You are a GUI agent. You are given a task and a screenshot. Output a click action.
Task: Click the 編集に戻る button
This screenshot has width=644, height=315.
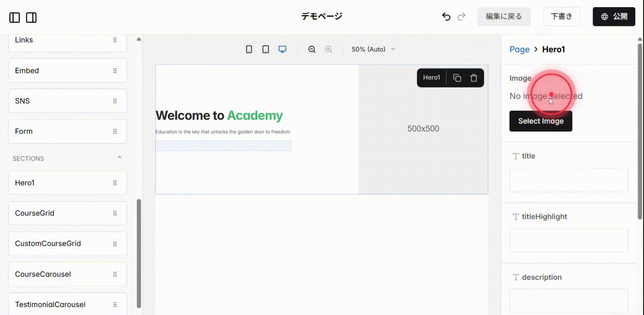point(504,16)
